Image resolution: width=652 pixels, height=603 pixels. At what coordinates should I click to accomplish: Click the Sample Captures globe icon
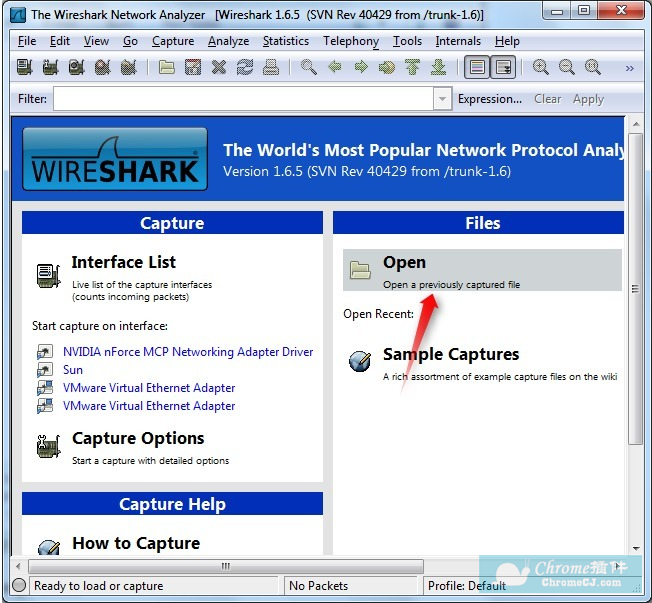click(x=360, y=361)
